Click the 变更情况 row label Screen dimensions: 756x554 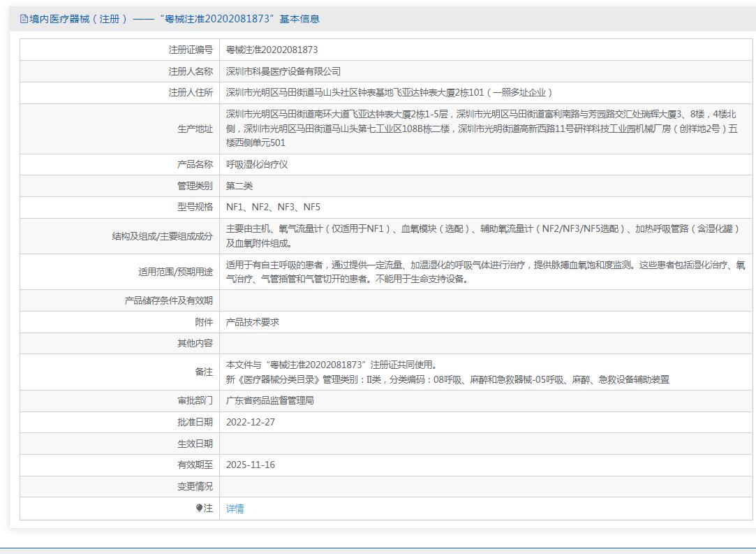point(195,486)
